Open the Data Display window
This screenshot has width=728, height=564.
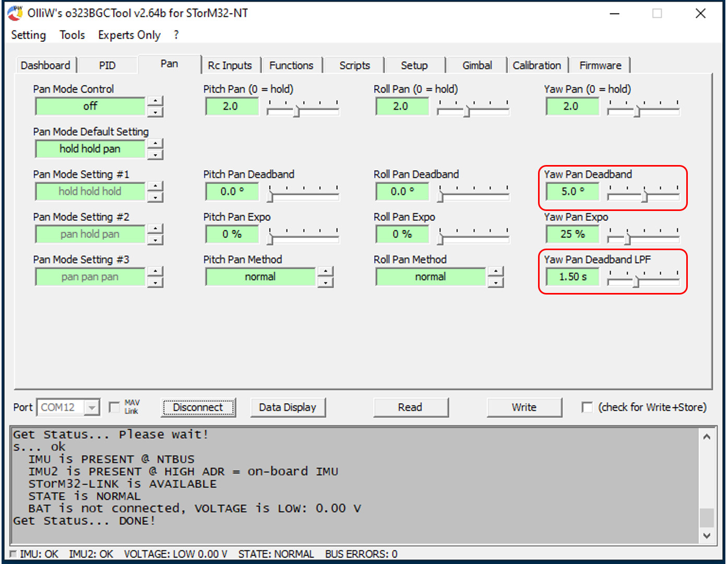[288, 407]
